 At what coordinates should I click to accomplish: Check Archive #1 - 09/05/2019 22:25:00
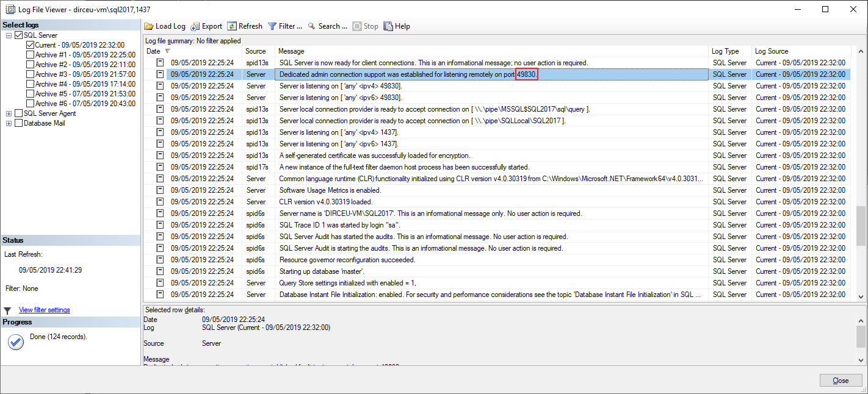[x=30, y=55]
